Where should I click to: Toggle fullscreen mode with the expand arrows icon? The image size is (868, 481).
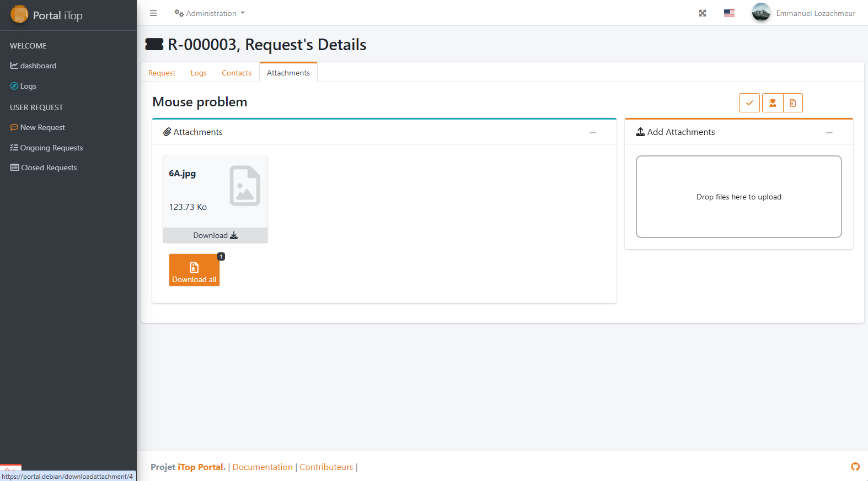(x=703, y=13)
